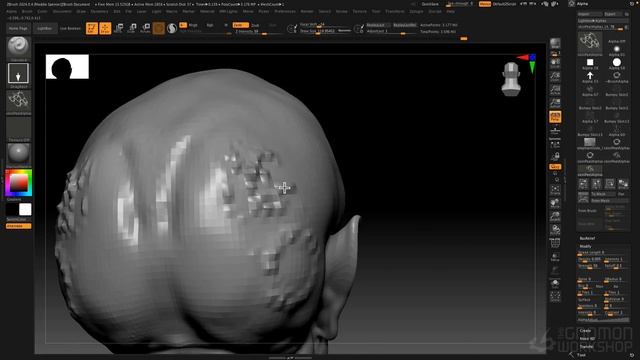This screenshot has height=360, width=640.
Task: Open the Material menu
Action: click(x=207, y=11)
